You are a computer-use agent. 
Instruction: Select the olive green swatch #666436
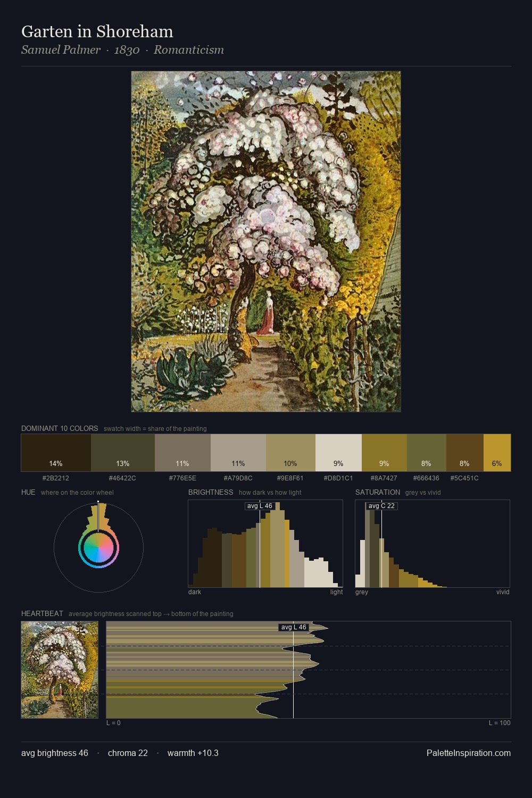point(427,453)
